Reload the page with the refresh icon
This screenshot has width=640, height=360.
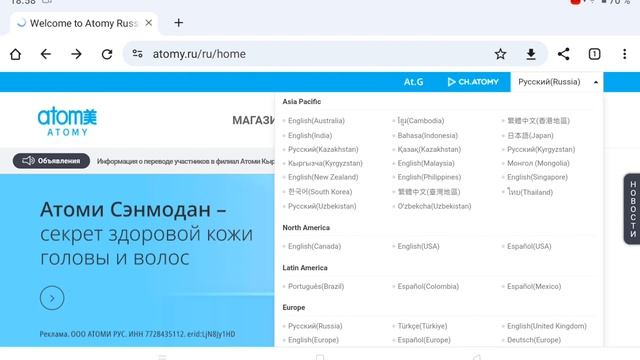pos(107,54)
